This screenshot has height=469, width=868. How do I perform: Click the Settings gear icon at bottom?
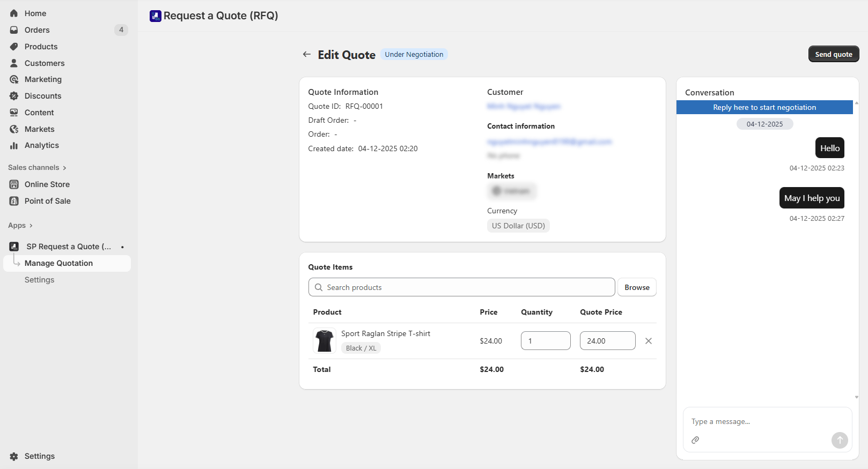click(x=14, y=456)
